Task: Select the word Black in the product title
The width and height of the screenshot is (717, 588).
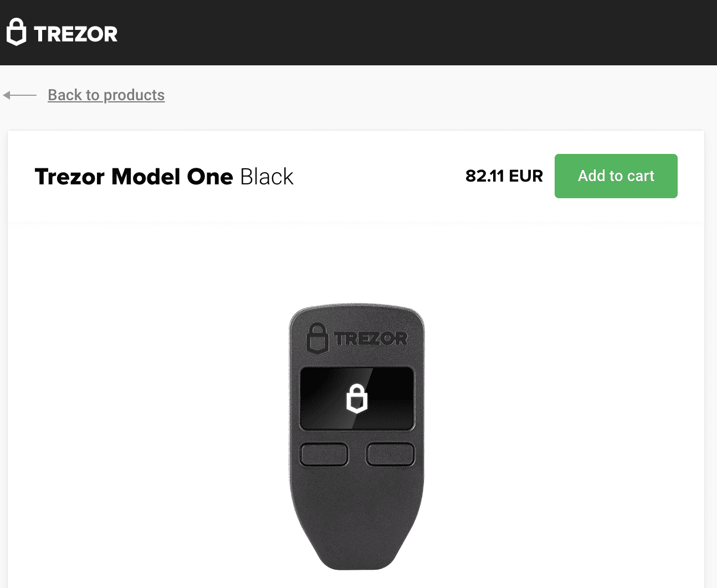Action: 267,176
